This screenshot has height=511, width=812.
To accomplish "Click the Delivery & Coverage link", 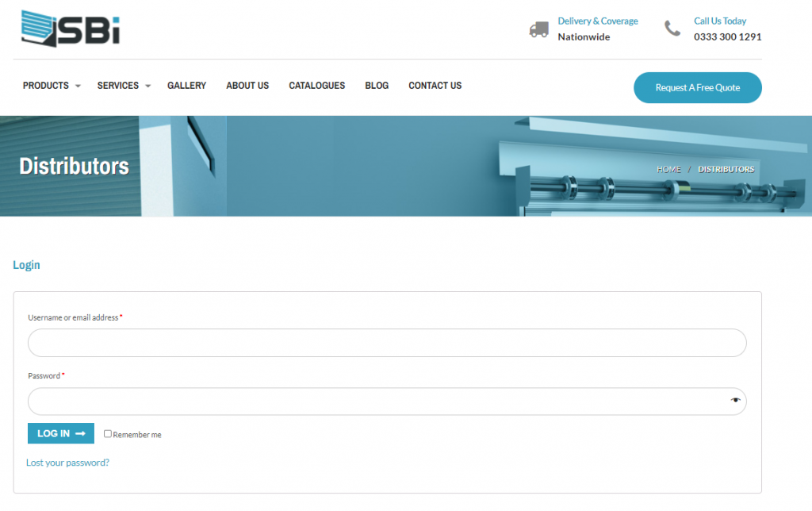I will pyautogui.click(x=598, y=21).
